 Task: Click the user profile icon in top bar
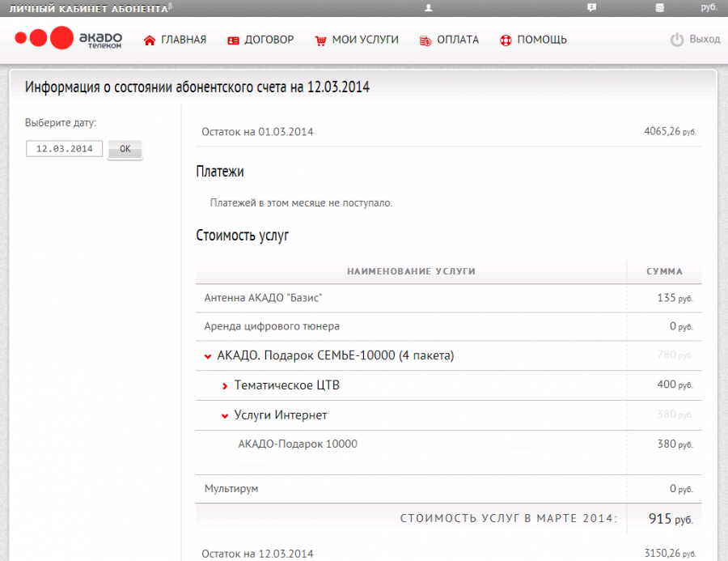pyautogui.click(x=429, y=7)
